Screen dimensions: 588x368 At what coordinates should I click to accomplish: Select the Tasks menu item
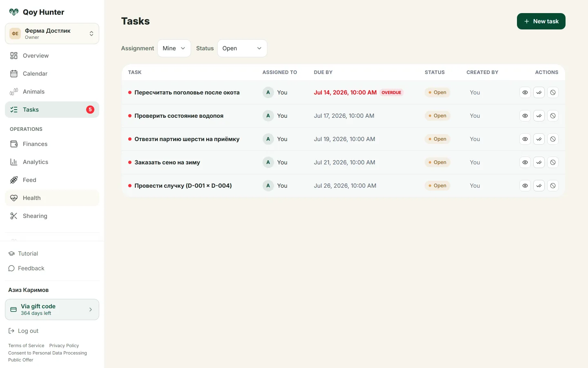coord(52,110)
